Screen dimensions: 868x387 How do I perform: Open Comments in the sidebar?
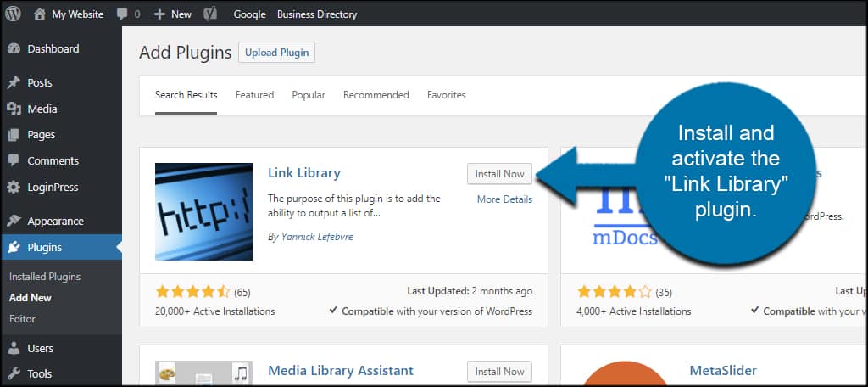point(53,160)
